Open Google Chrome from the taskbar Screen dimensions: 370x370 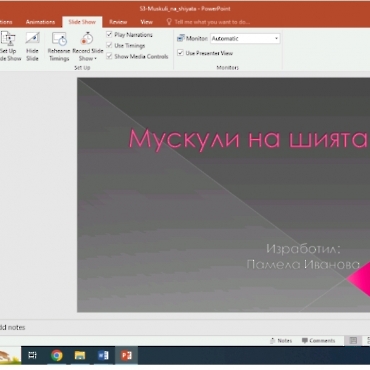point(57,355)
